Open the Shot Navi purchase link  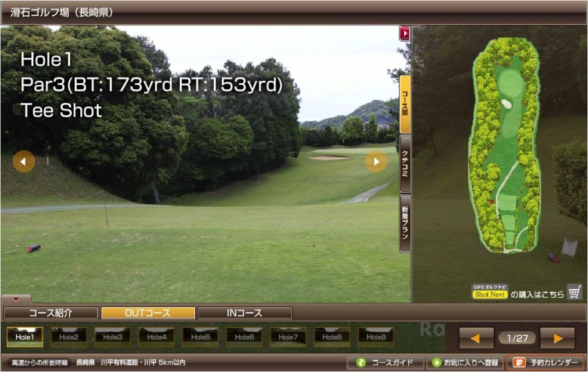click(x=490, y=294)
